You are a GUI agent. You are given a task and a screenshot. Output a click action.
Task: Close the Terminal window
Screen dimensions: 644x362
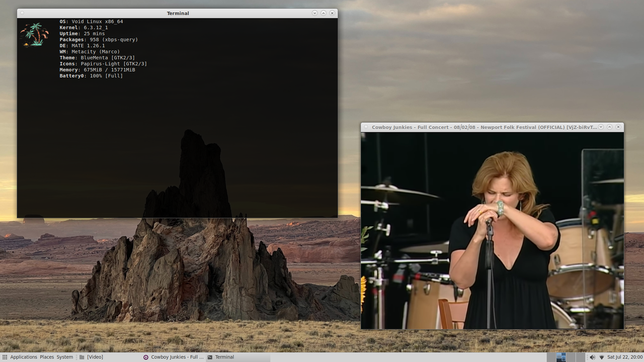pos(332,13)
